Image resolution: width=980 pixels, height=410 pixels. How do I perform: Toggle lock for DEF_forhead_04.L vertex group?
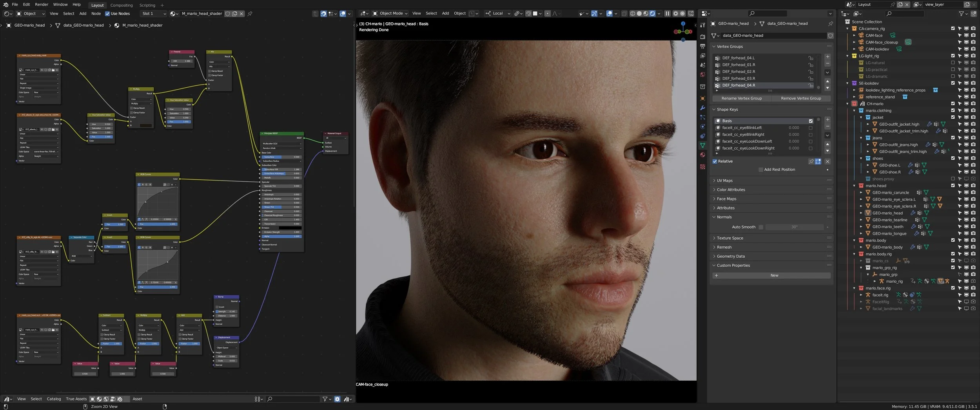coord(811,58)
